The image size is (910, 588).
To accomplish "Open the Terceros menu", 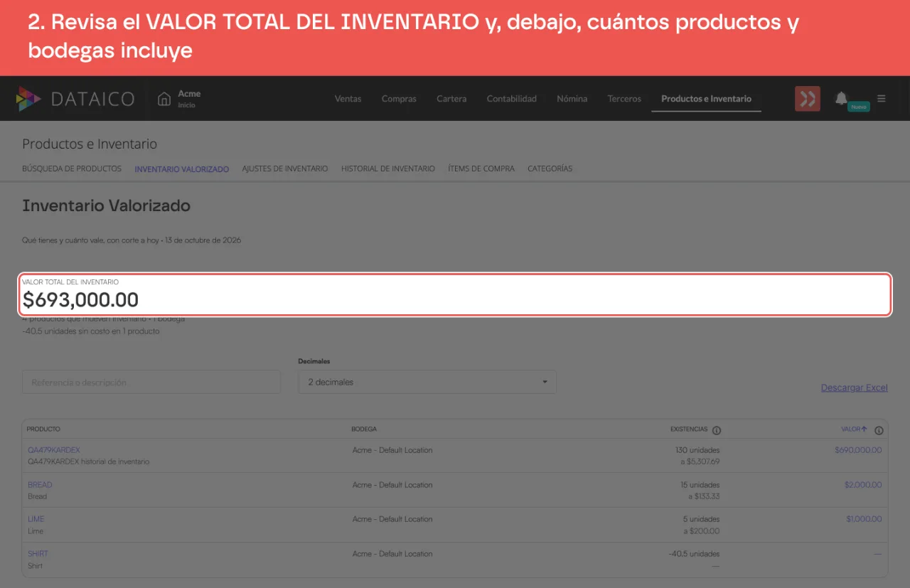I will (x=624, y=99).
